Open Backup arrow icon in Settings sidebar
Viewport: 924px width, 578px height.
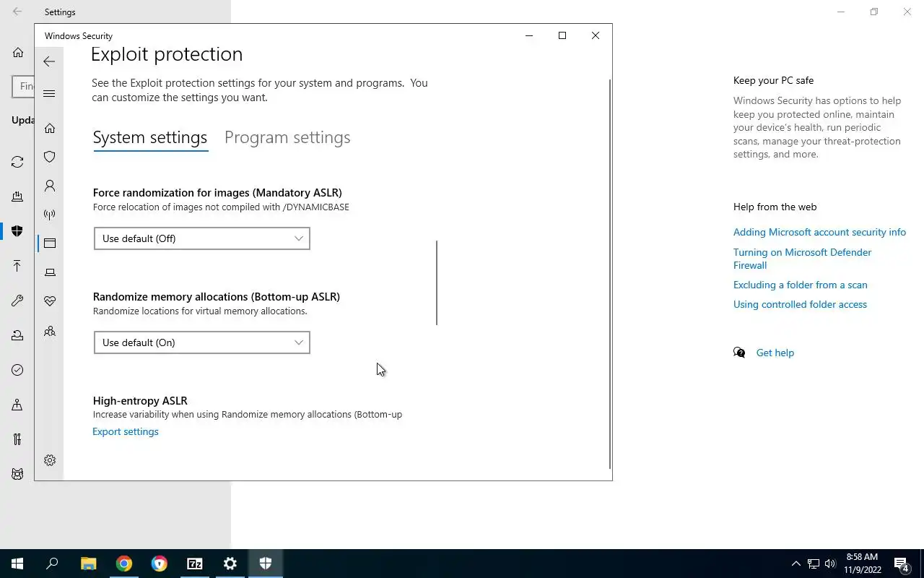[x=17, y=266]
